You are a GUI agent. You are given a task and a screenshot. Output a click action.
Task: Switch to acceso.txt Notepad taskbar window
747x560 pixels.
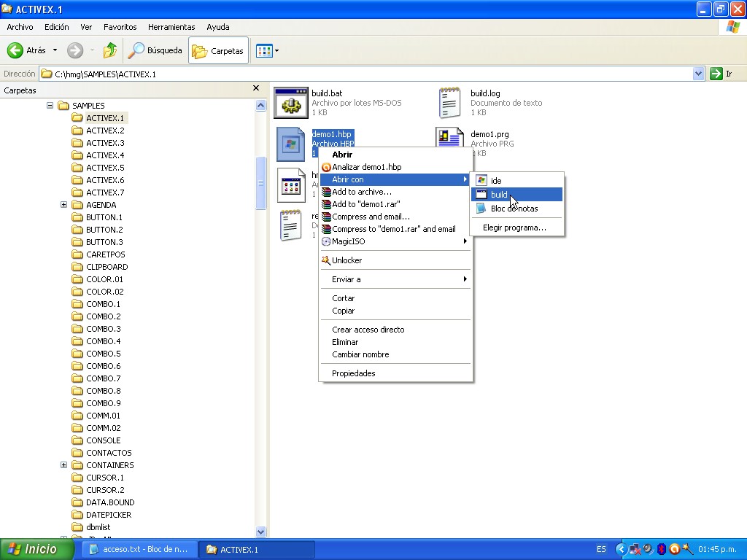click(137, 549)
